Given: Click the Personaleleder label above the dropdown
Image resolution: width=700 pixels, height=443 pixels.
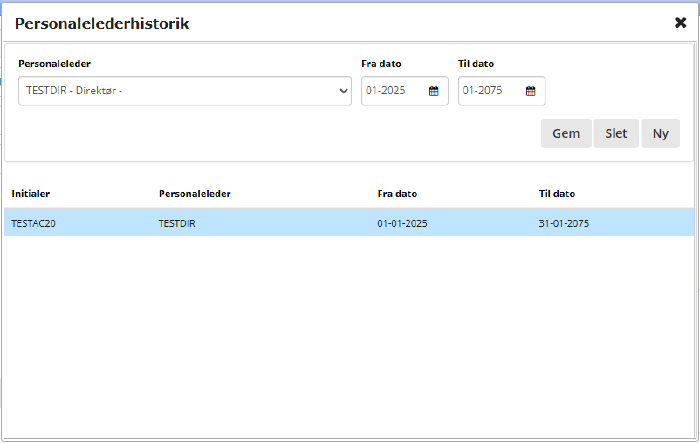Looking at the screenshot, I should (x=54, y=64).
